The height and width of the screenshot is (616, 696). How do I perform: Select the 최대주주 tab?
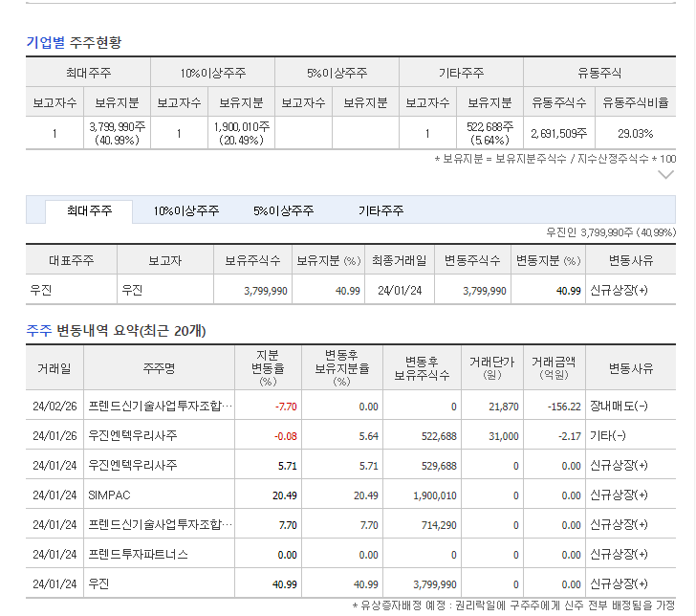pyautogui.click(x=89, y=210)
